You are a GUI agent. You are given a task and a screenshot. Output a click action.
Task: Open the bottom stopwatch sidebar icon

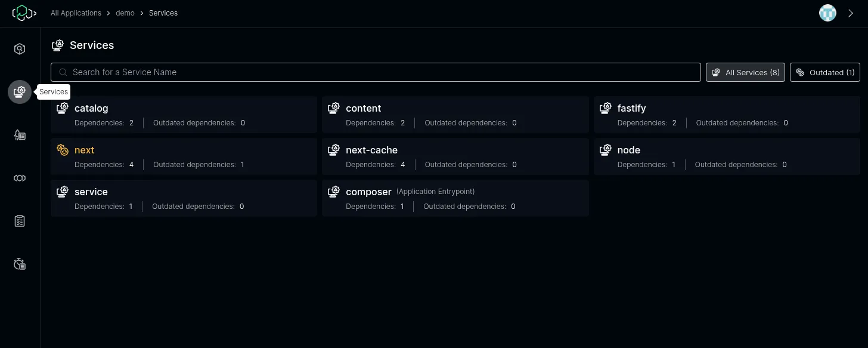click(x=20, y=264)
